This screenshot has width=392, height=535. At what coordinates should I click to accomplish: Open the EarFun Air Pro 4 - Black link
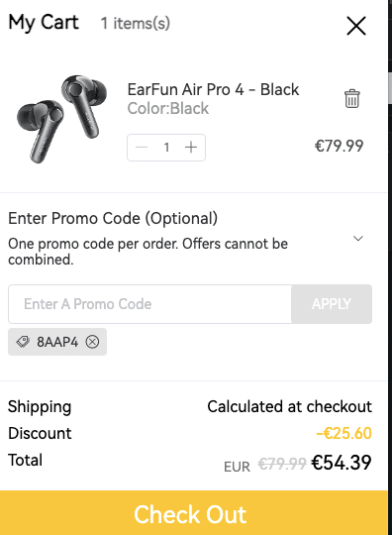213,90
